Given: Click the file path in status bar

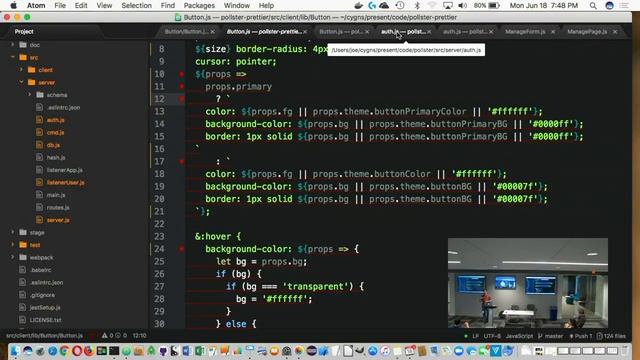Looking at the screenshot, I should coord(44,336).
